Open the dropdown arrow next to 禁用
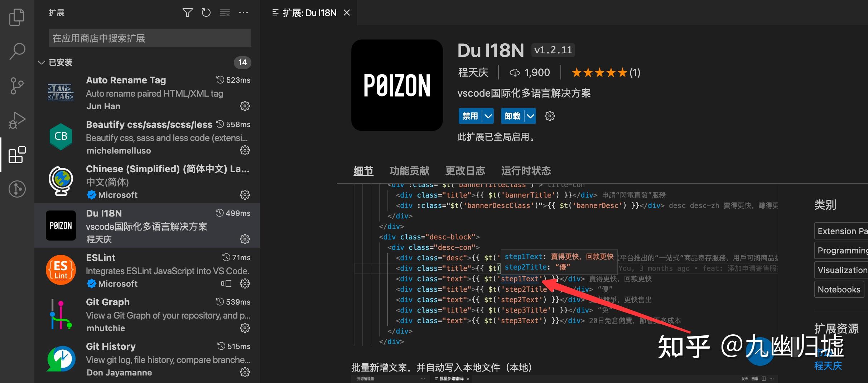Viewport: 868px width, 383px height. pos(488,116)
